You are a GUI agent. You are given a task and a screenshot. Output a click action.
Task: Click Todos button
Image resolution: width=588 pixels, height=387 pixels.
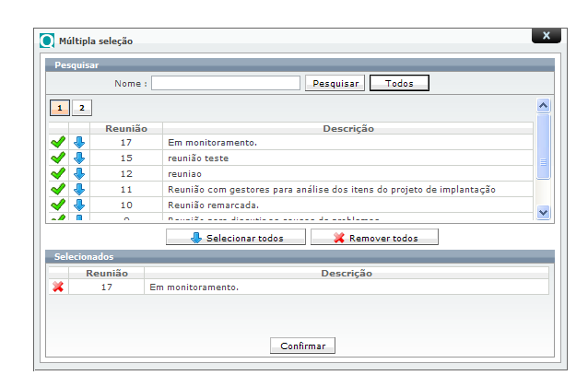pyautogui.click(x=399, y=83)
